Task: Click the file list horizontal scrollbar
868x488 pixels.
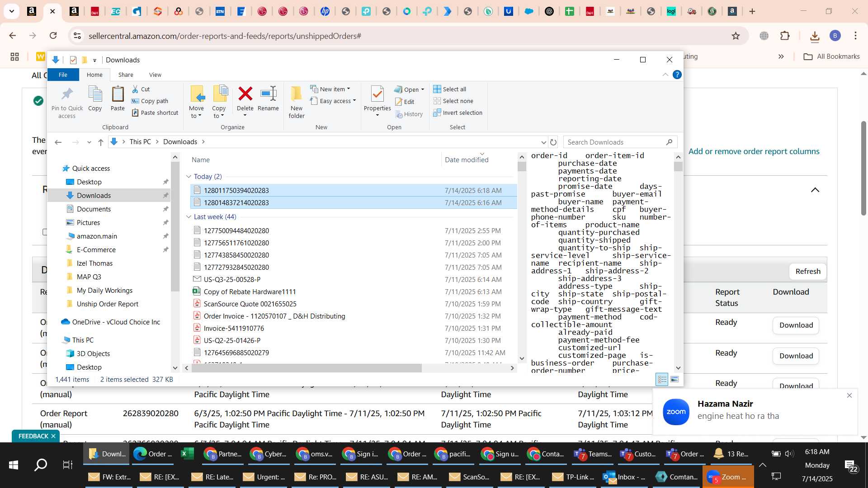Action: (307, 368)
